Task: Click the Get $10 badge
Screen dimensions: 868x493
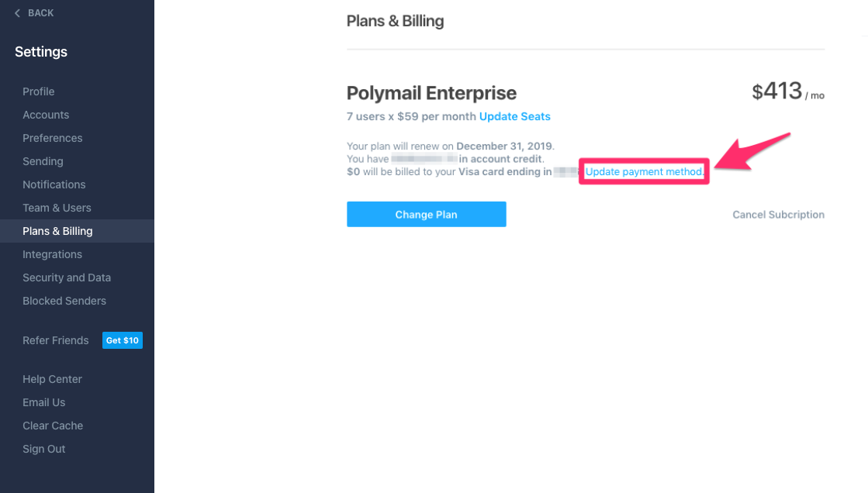Action: [123, 340]
